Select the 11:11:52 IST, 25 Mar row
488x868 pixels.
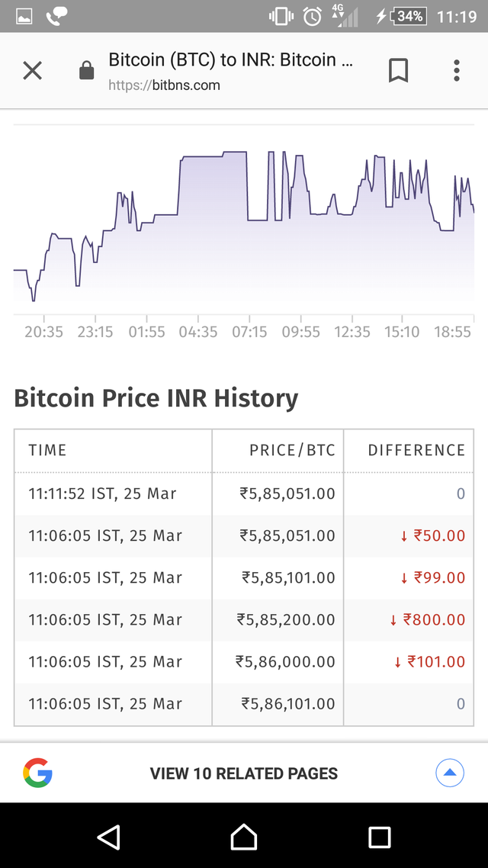[244, 493]
